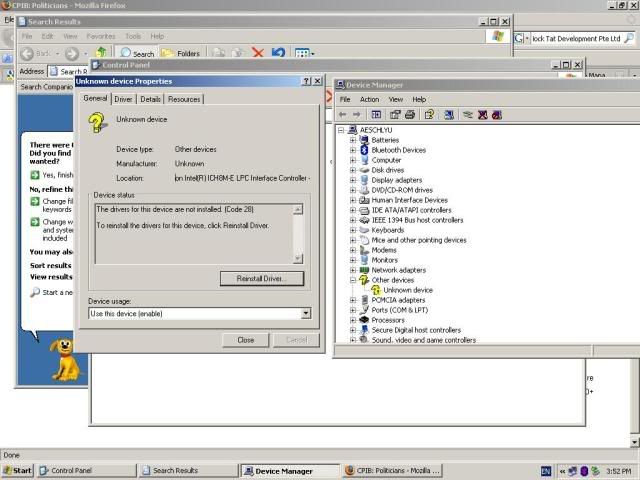
Task: Click the Start a new search link icon
Action: [35, 292]
